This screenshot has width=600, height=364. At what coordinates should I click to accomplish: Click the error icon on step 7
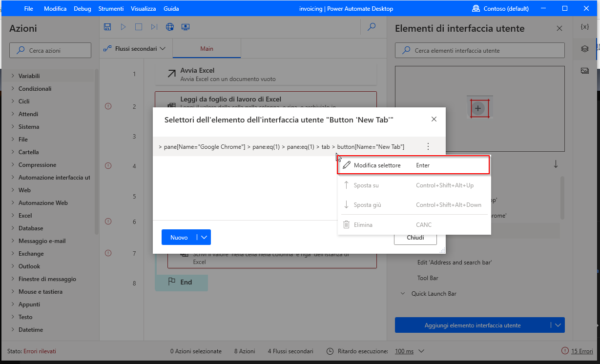(x=108, y=253)
